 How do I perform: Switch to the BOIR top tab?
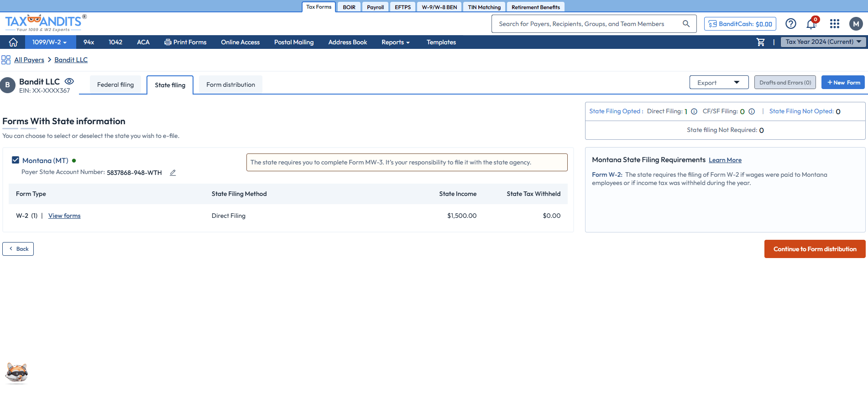349,7
